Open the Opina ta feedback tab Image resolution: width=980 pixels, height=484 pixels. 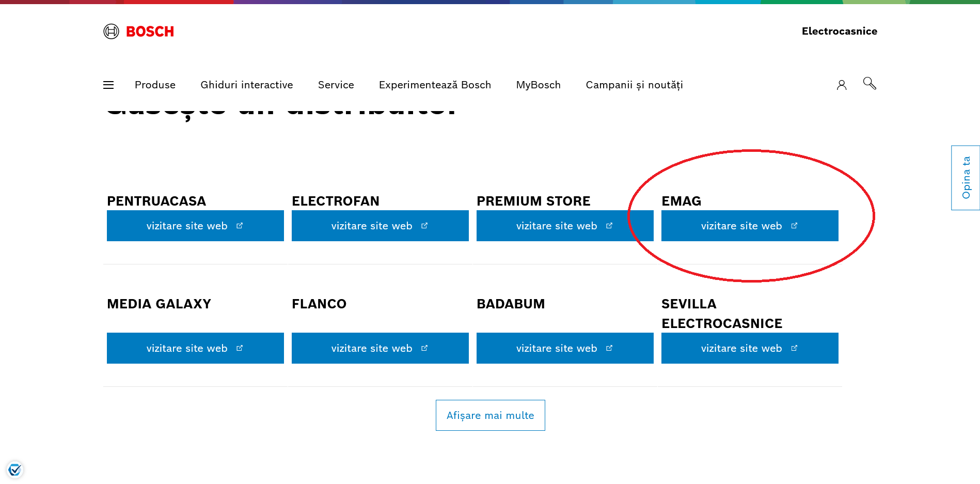tap(966, 178)
